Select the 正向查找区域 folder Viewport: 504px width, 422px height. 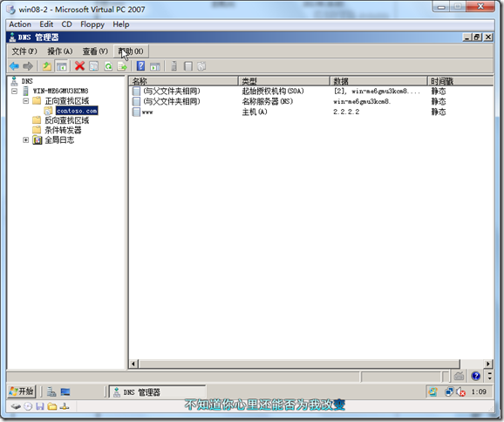tap(67, 101)
